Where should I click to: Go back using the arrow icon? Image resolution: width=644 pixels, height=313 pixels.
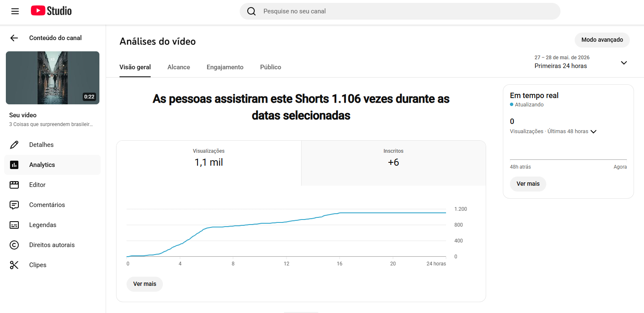click(x=14, y=38)
